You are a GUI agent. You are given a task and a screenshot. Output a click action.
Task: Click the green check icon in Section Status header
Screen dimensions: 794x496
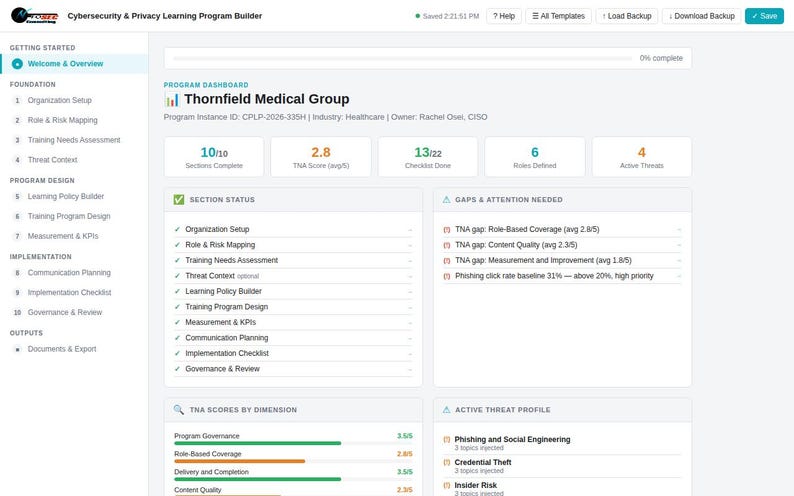pos(179,199)
